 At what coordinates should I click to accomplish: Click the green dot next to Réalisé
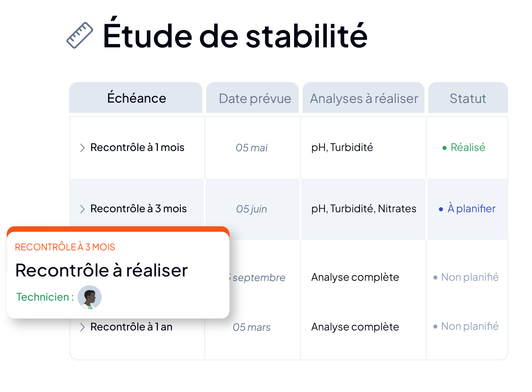pos(444,148)
